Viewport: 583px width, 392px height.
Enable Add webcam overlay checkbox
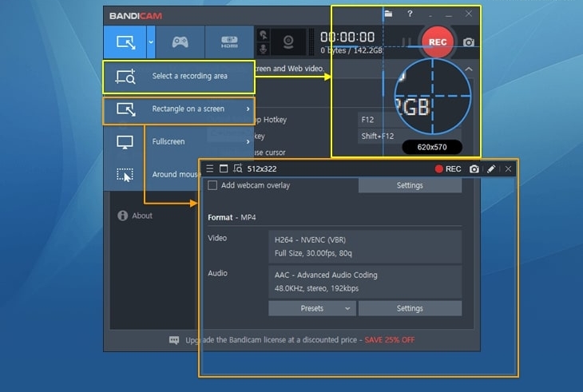[x=212, y=185]
